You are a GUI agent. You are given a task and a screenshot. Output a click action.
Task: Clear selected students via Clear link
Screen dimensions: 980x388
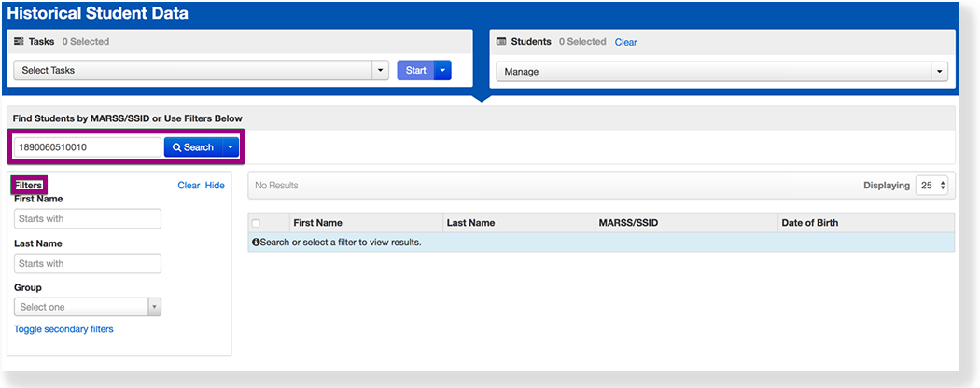pos(625,42)
